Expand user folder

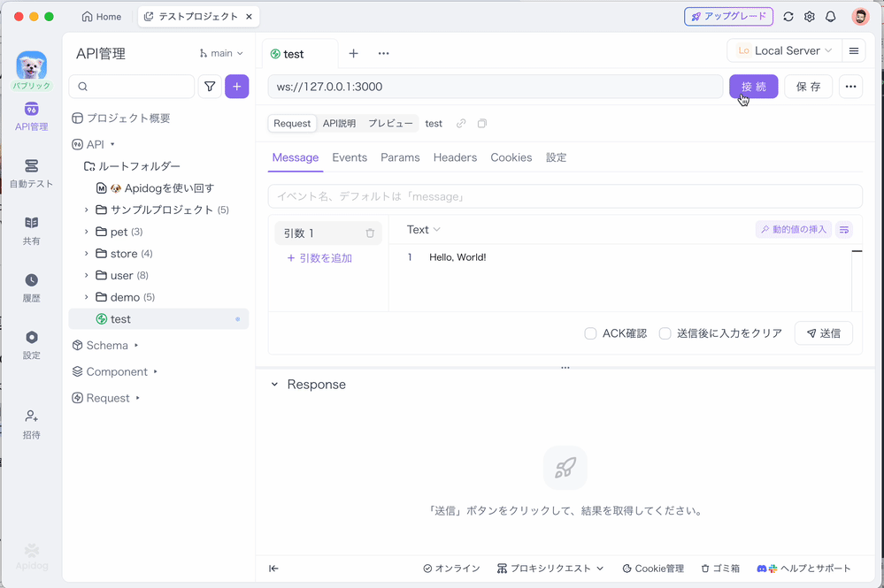86,275
